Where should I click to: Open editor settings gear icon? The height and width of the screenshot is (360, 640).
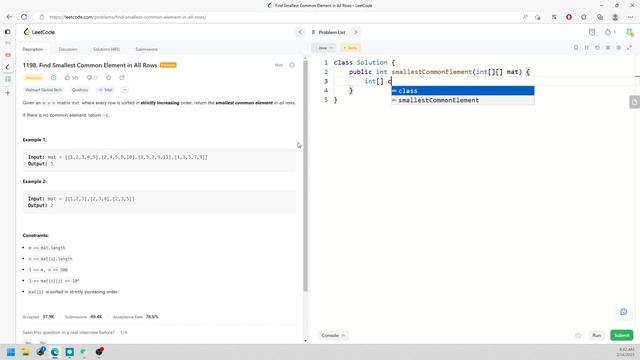click(618, 48)
